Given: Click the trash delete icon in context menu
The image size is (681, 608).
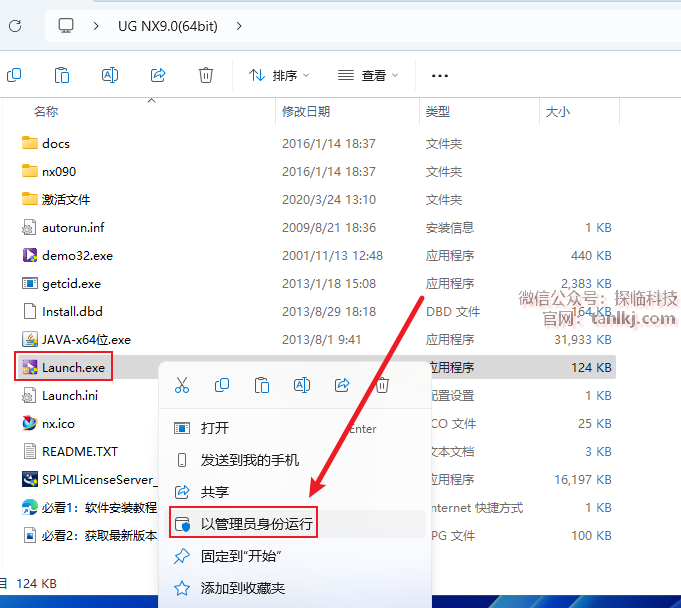Looking at the screenshot, I should tap(381, 385).
